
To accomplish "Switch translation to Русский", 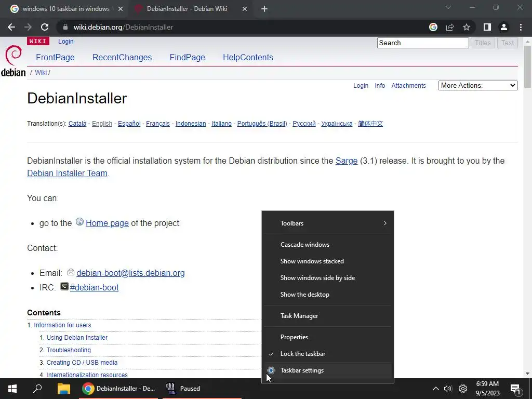I will pyautogui.click(x=304, y=124).
